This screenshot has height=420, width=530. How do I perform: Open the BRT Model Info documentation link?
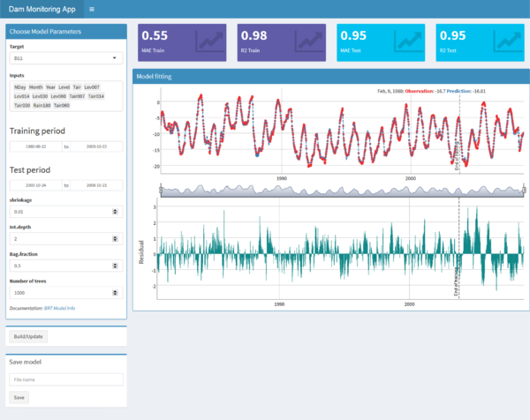[x=59, y=308]
